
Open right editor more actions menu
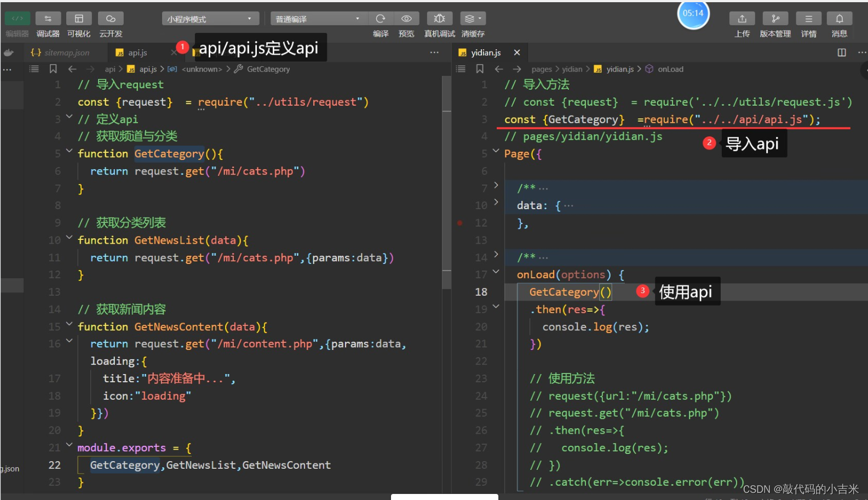coord(862,53)
